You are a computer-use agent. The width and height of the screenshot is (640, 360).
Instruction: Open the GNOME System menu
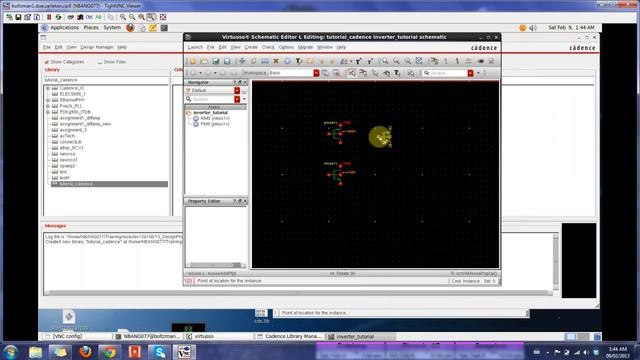[112, 28]
